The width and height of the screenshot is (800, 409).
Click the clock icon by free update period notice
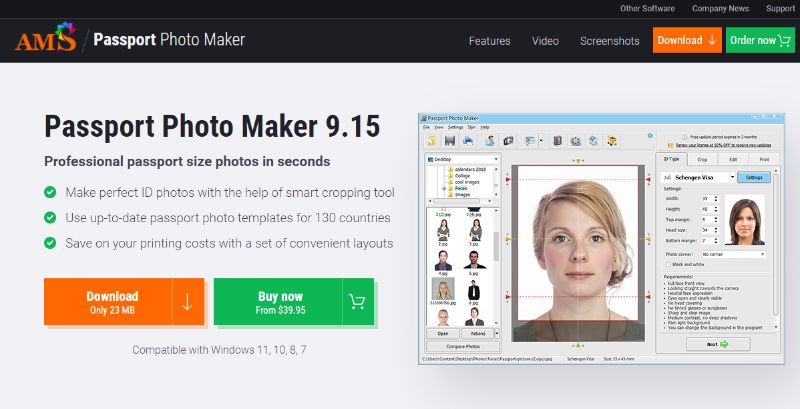point(684,137)
